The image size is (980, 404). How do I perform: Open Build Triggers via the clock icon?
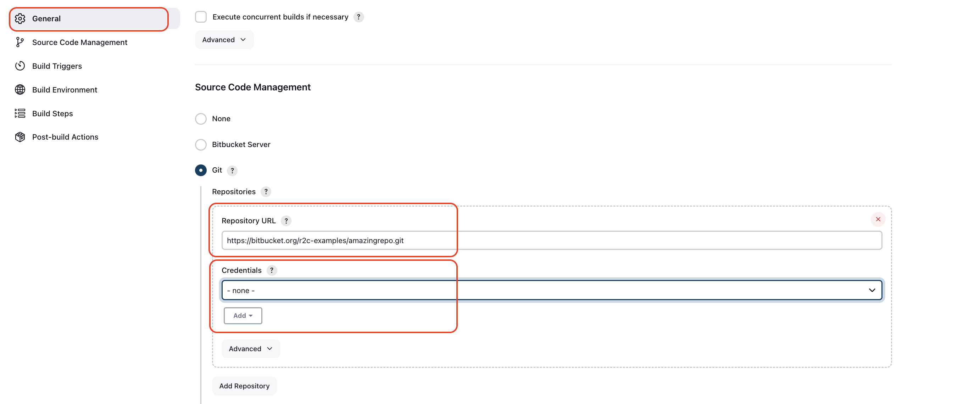(x=20, y=66)
